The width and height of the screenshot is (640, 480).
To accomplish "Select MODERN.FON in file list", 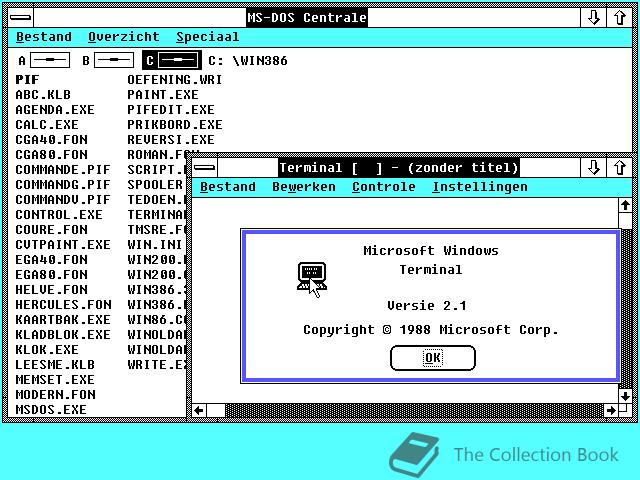I will click(56, 395).
